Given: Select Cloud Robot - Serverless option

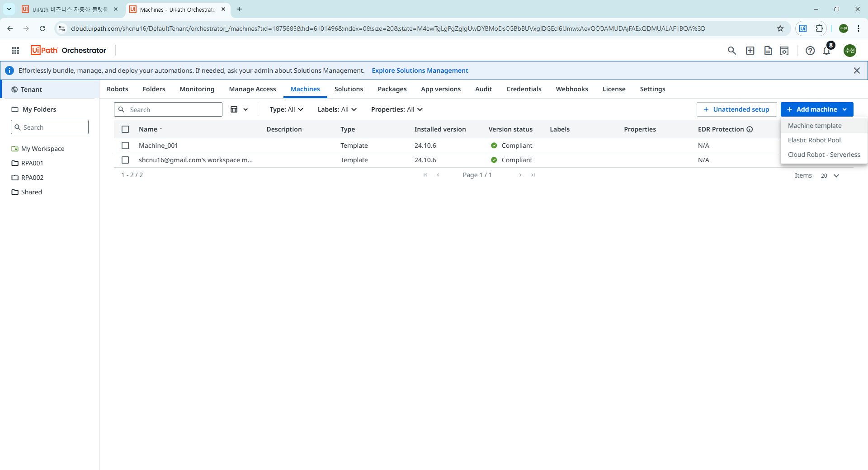Looking at the screenshot, I should pos(824,155).
